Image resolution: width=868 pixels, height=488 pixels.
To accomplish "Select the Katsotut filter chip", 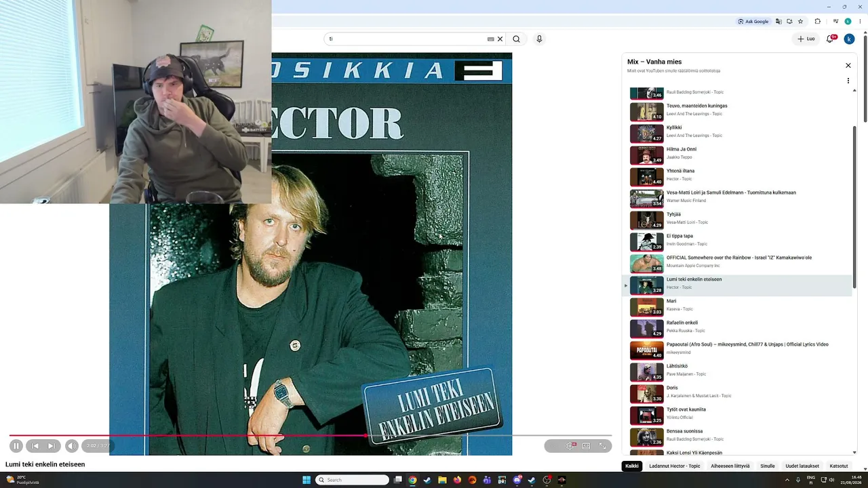I will tap(839, 466).
